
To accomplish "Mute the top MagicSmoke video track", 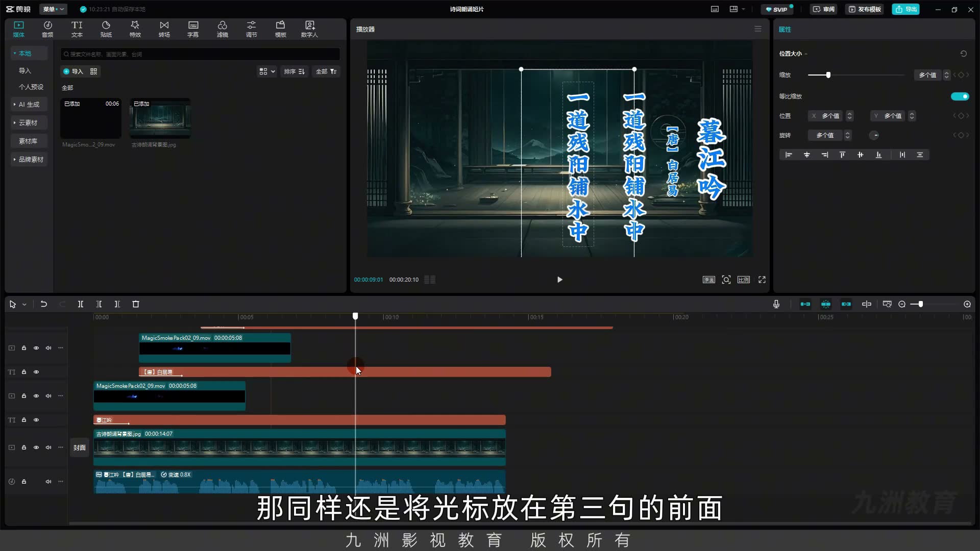I will pyautogui.click(x=48, y=348).
